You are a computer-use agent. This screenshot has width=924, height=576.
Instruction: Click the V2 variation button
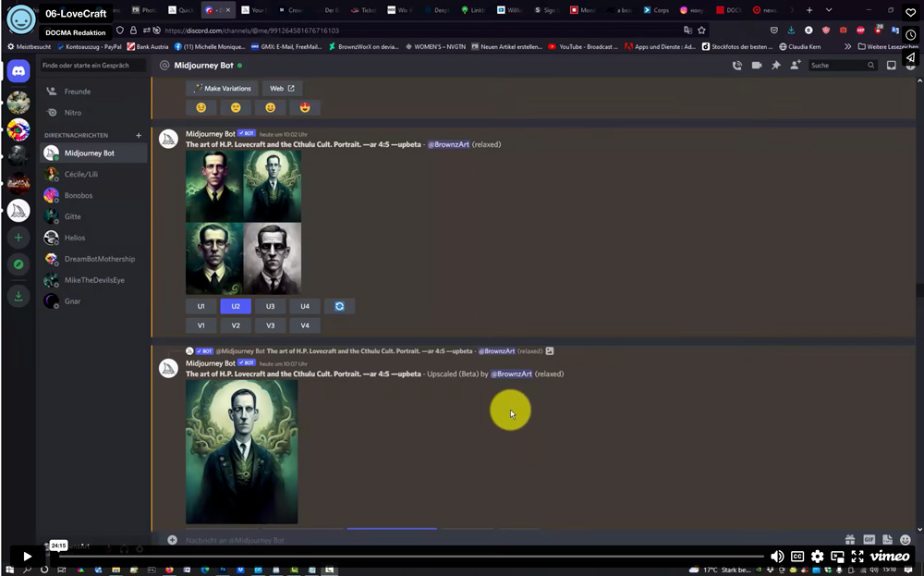coord(236,325)
